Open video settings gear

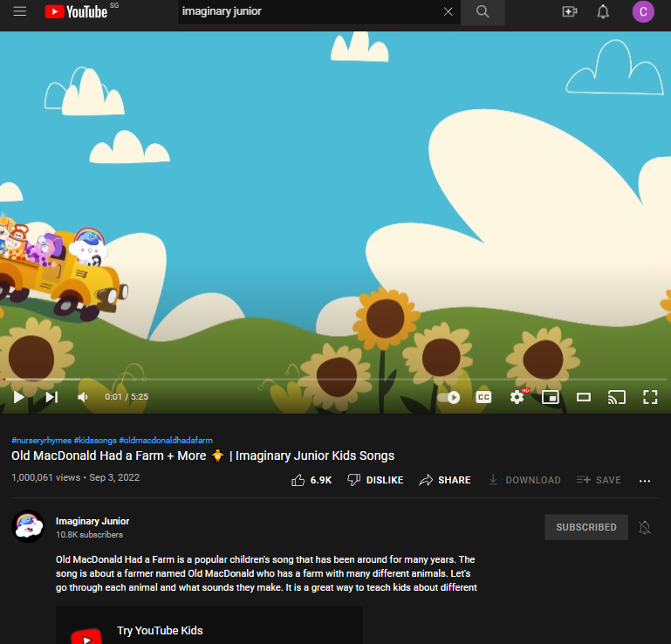tap(517, 398)
